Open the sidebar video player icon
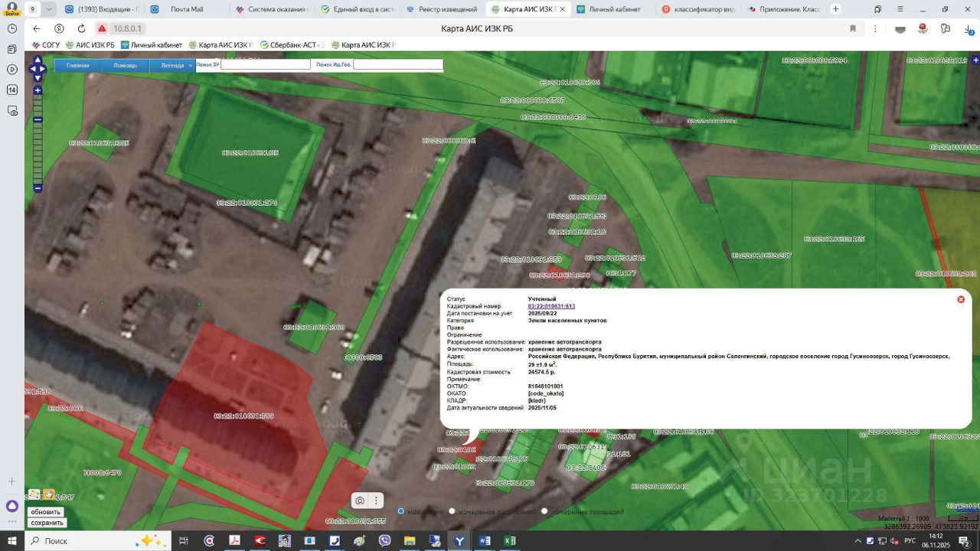Viewport: 980px width, 551px height. pyautogui.click(x=11, y=70)
